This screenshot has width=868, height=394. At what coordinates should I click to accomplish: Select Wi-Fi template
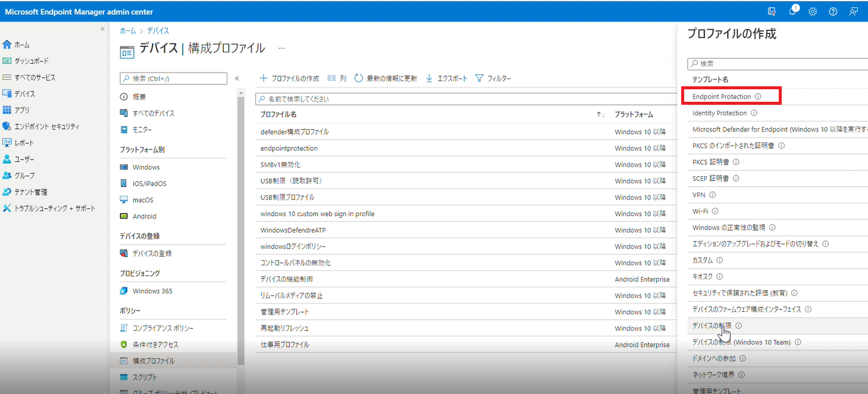(700, 211)
